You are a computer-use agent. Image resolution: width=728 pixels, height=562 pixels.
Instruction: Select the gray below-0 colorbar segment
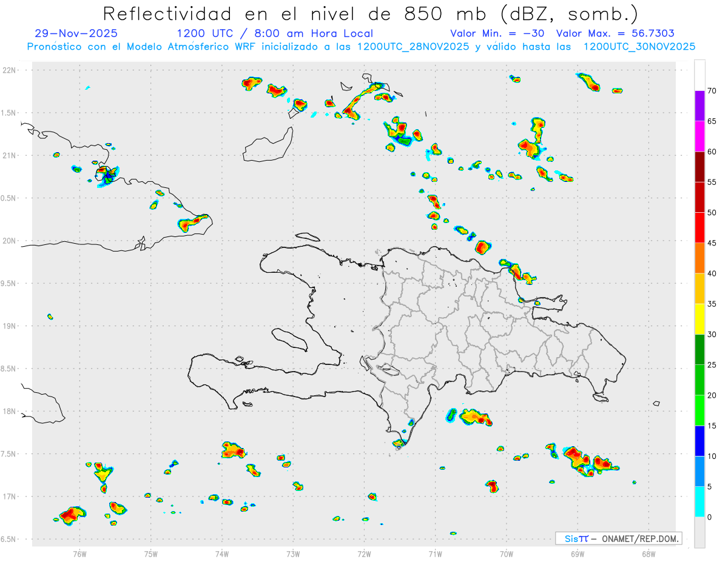[699, 532]
